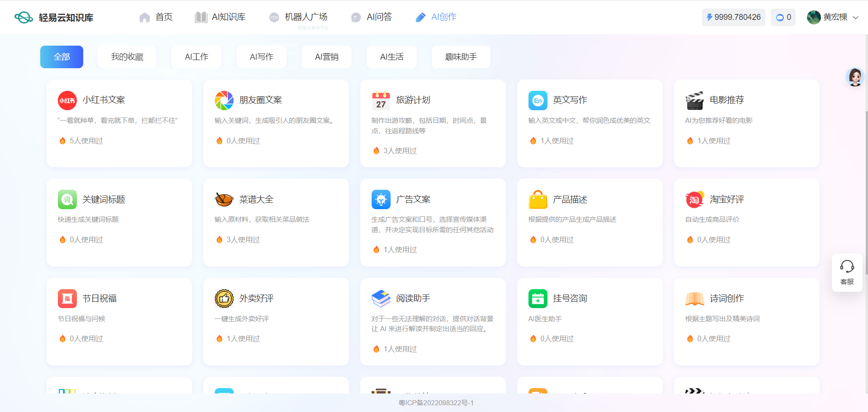868x412 pixels.
Task: Select the 全部 category tab
Action: coord(61,57)
